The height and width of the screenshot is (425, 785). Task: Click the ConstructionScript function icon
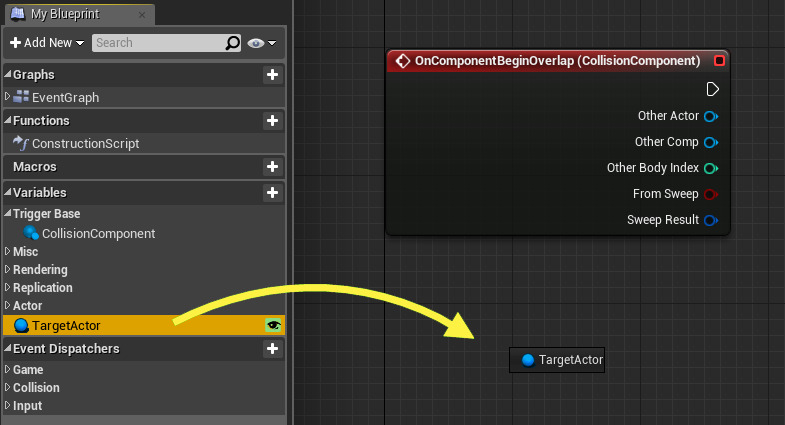pyautogui.click(x=21, y=143)
